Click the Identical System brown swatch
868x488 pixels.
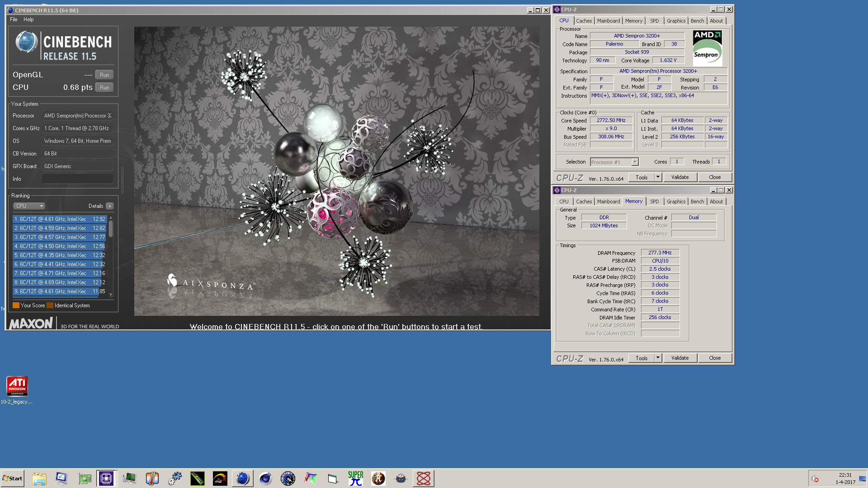pyautogui.click(x=50, y=305)
